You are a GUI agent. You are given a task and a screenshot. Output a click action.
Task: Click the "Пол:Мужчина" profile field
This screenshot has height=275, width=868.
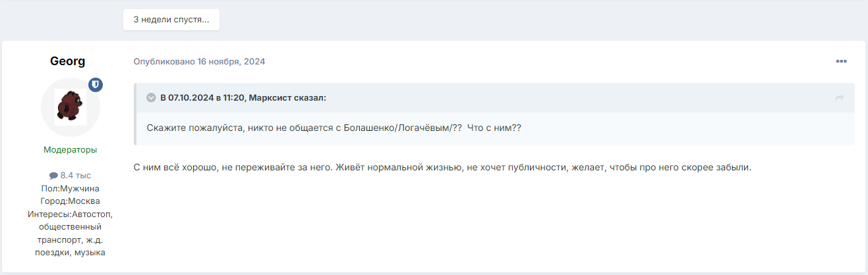[70, 188]
